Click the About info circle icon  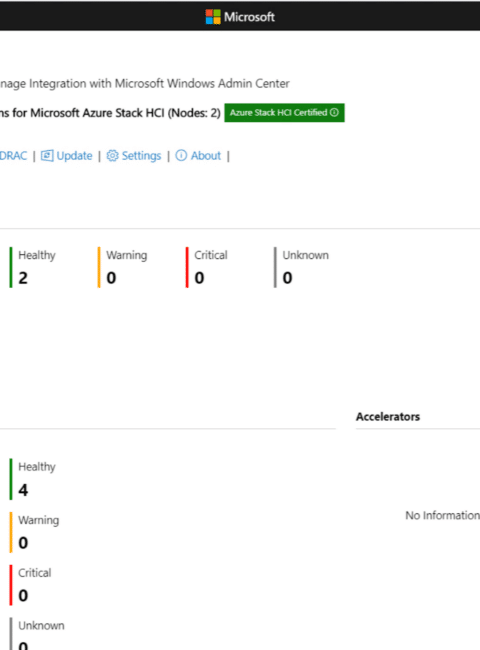(181, 156)
